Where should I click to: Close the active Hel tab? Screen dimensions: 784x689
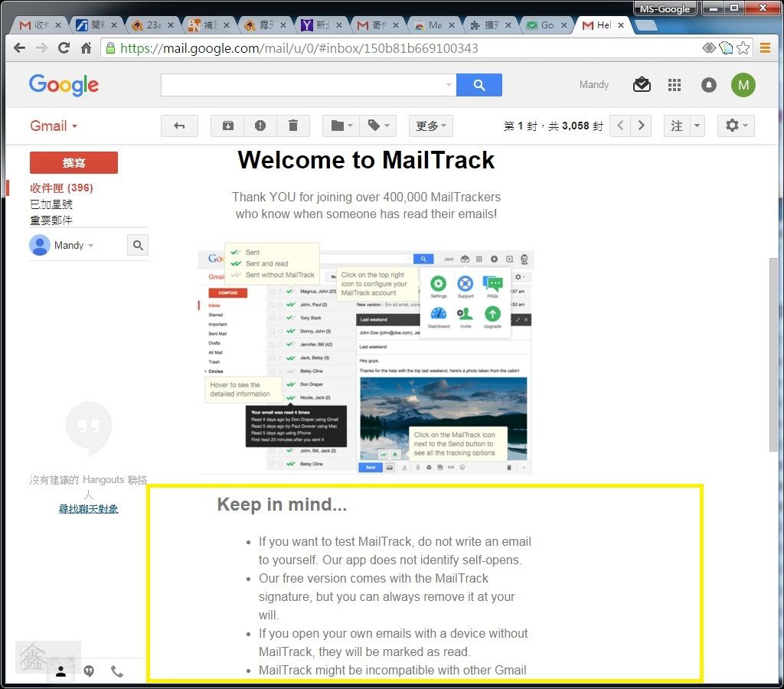tap(620, 25)
